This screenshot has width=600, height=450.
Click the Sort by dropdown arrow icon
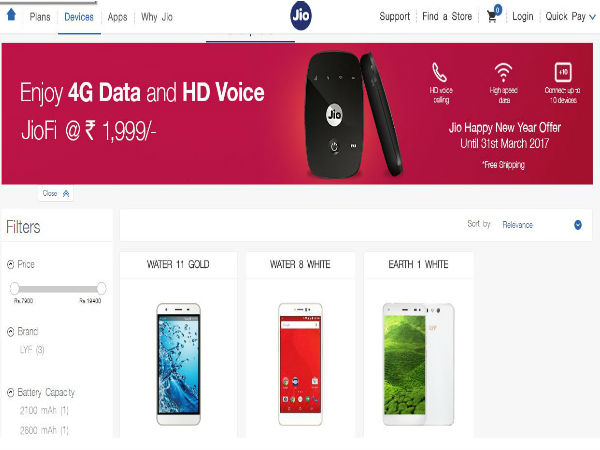coord(578,225)
